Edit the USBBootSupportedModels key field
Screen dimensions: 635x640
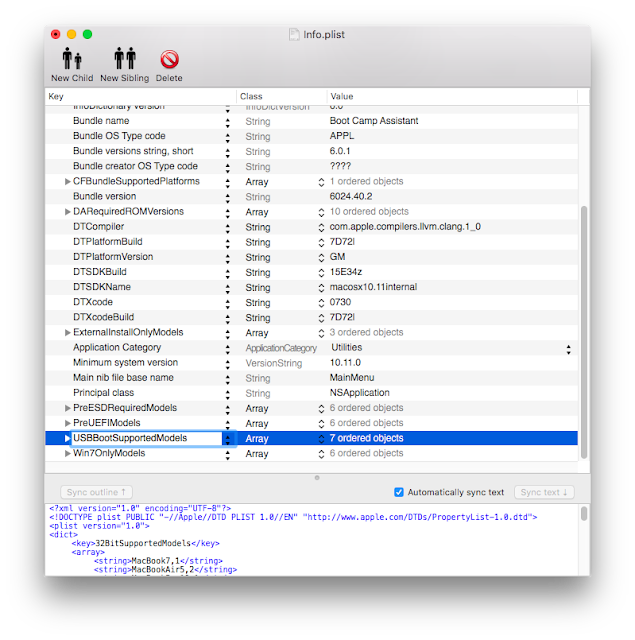pyautogui.click(x=147, y=438)
